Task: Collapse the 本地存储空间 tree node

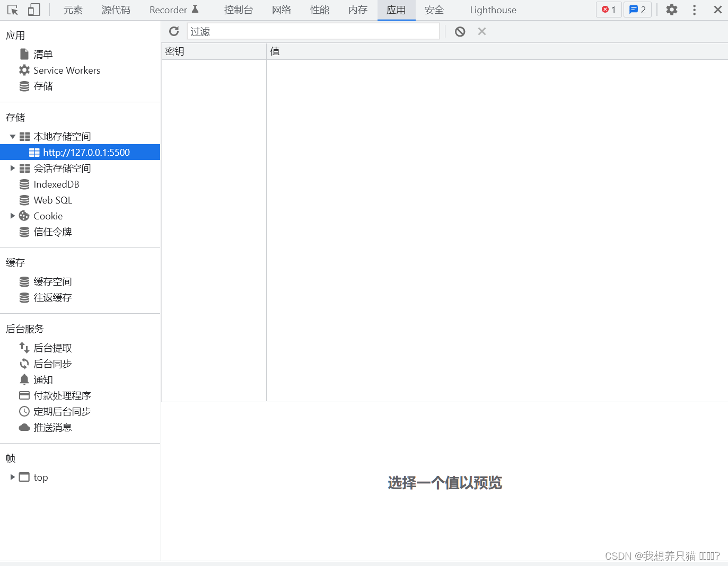Action: [x=13, y=137]
